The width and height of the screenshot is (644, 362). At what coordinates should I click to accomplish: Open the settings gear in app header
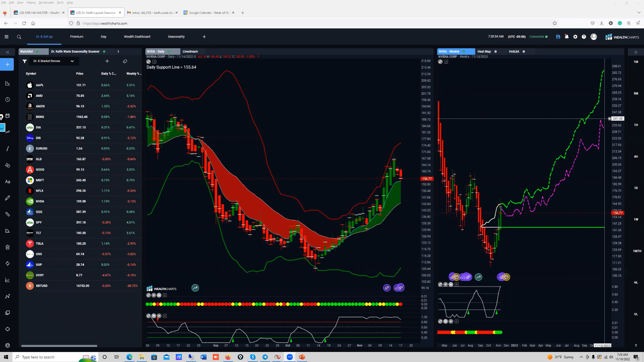point(575,37)
